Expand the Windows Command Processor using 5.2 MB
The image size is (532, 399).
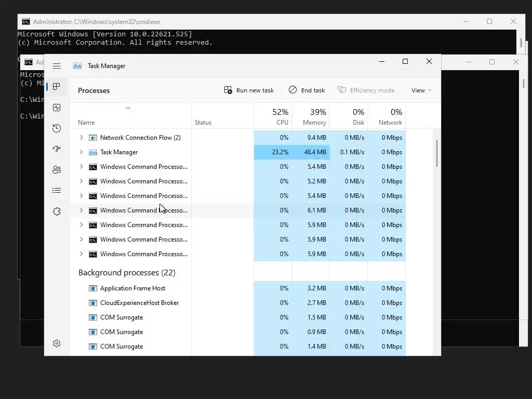point(81,181)
